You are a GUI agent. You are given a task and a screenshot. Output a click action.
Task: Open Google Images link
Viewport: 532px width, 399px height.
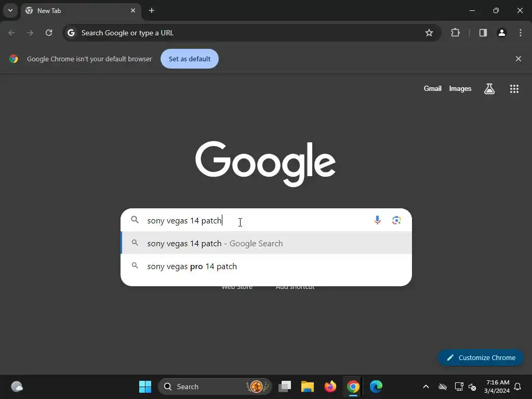tap(460, 88)
